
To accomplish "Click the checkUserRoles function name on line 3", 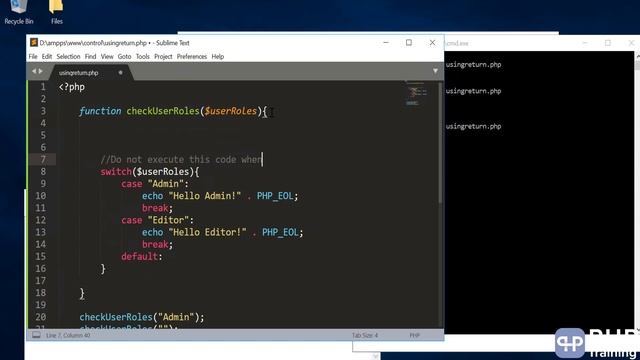I will click(163, 111).
